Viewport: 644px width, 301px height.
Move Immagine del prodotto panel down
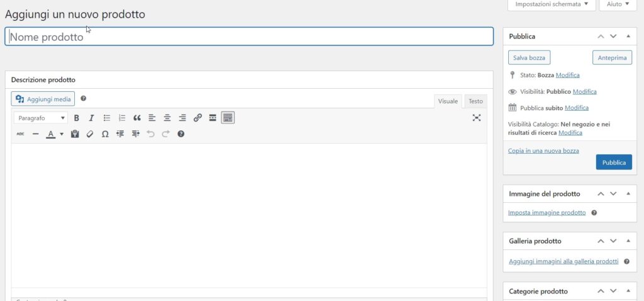(613, 194)
